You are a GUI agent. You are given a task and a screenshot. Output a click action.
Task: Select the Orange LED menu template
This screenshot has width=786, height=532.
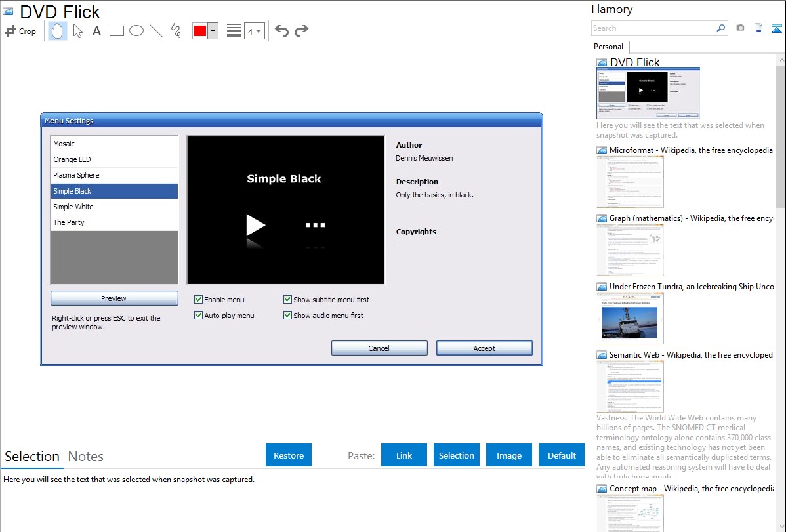(114, 159)
